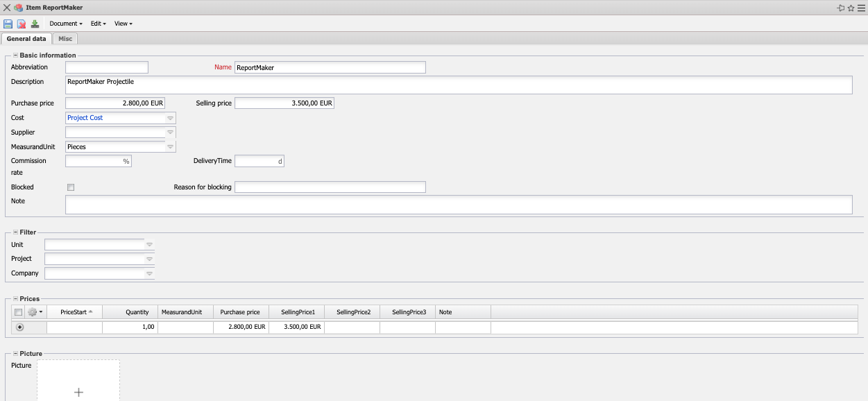Expand the Supplier dropdown list

click(x=170, y=133)
